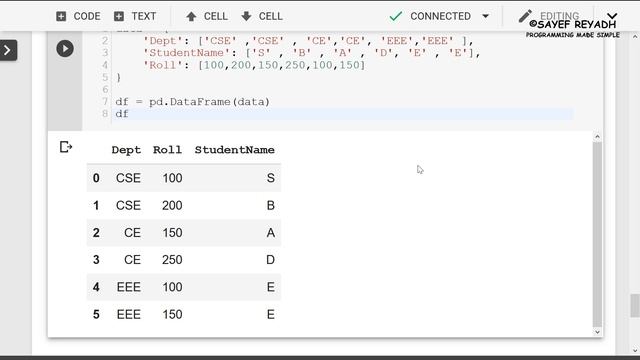640x360 pixels.
Task: Click the EDITING pencil icon
Action: pos(525,16)
